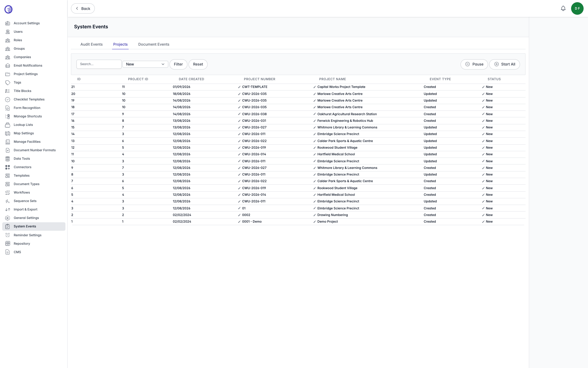Click project number 01 cell
The height and width of the screenshot is (368, 588).
coord(244,208)
